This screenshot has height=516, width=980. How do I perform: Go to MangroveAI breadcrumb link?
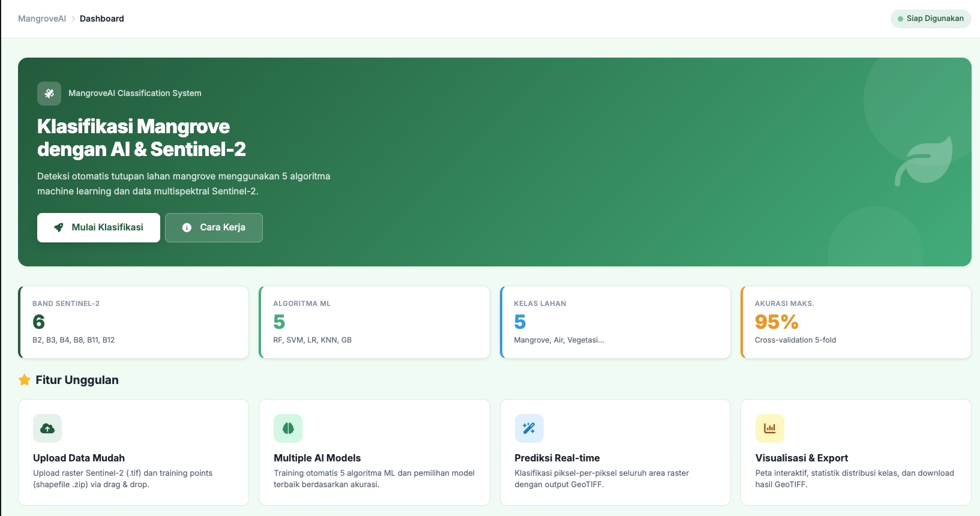(x=42, y=19)
